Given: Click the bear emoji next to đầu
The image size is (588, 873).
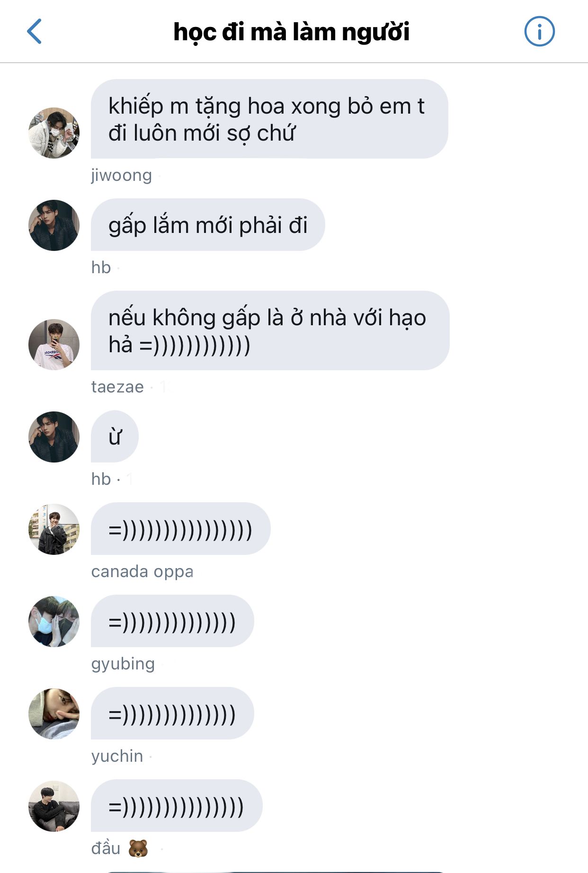Looking at the screenshot, I should pos(138,848).
